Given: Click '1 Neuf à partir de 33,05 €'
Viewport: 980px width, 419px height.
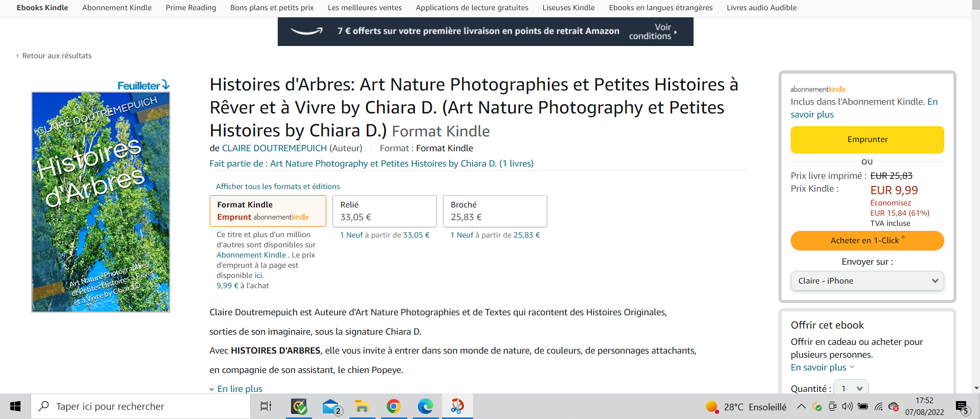Looking at the screenshot, I should [x=385, y=235].
